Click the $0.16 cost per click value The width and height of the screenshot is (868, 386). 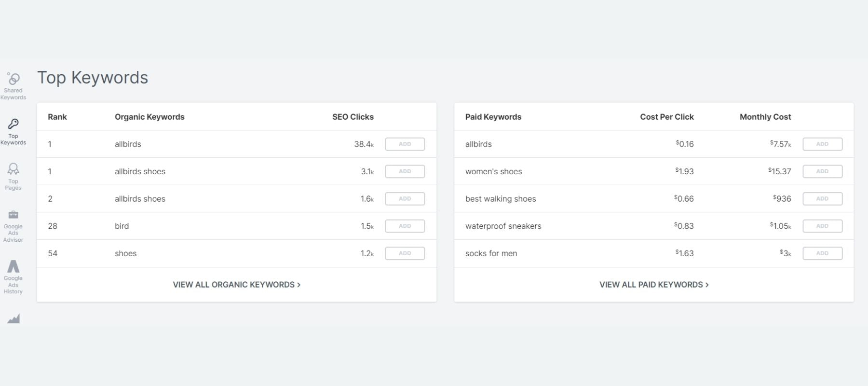685,144
